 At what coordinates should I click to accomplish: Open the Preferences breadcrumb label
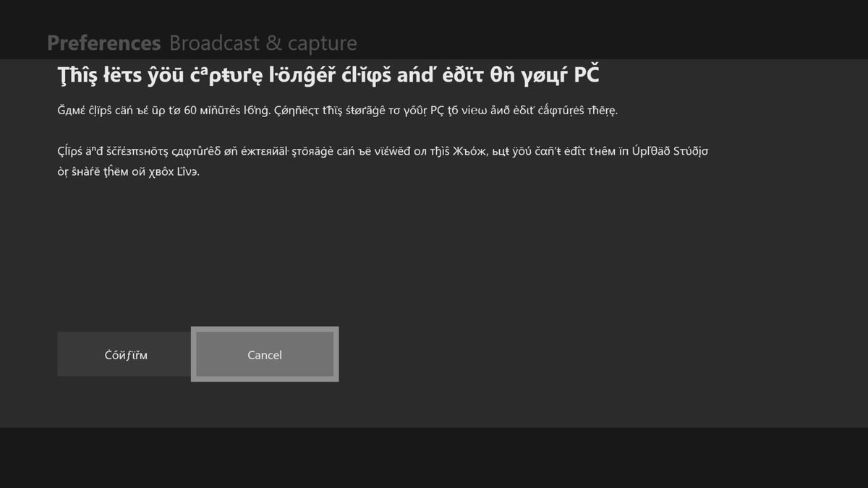103,43
